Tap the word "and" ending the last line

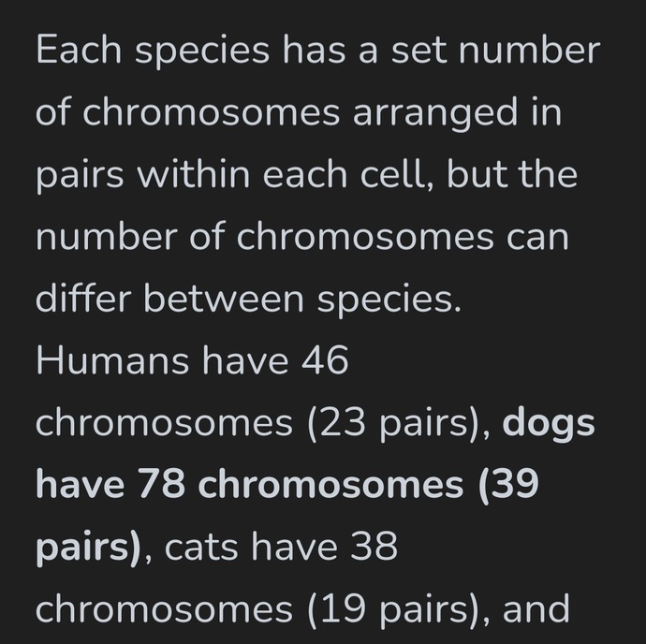coord(536,609)
